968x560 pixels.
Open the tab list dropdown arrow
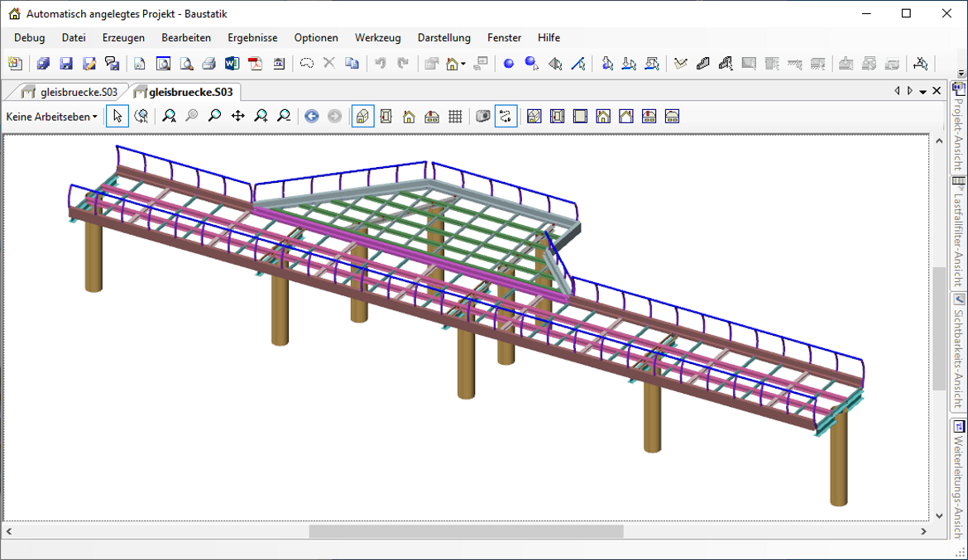(x=923, y=91)
